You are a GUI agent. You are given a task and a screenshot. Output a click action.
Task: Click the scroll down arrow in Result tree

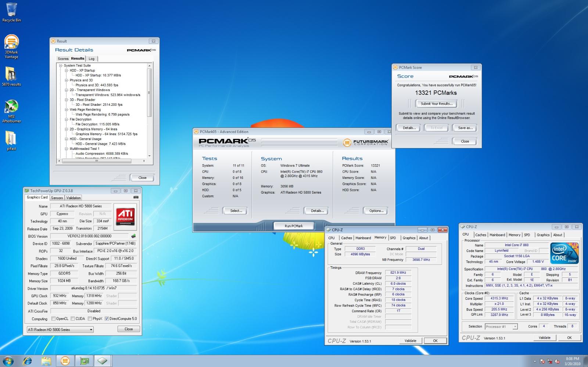click(149, 156)
